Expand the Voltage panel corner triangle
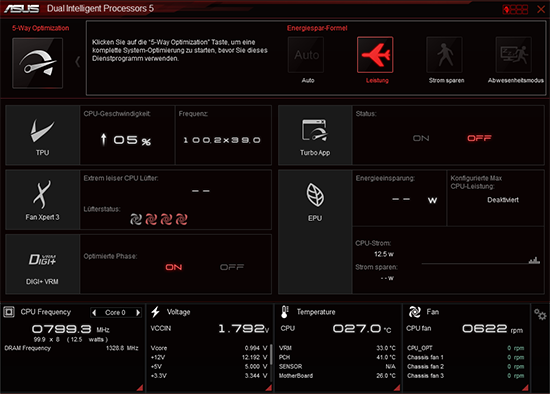The height and width of the screenshot is (394, 550). click(269, 387)
